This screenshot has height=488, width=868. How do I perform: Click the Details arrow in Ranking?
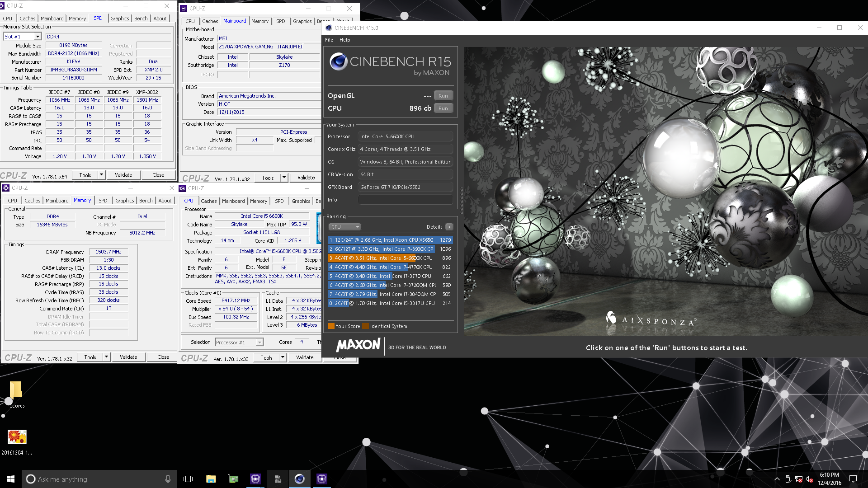tap(449, 227)
